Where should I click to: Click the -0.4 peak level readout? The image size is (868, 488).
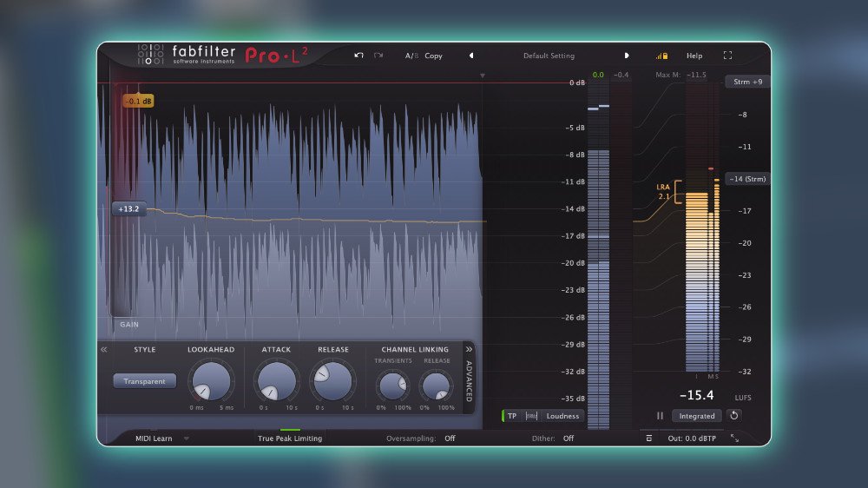tap(621, 75)
